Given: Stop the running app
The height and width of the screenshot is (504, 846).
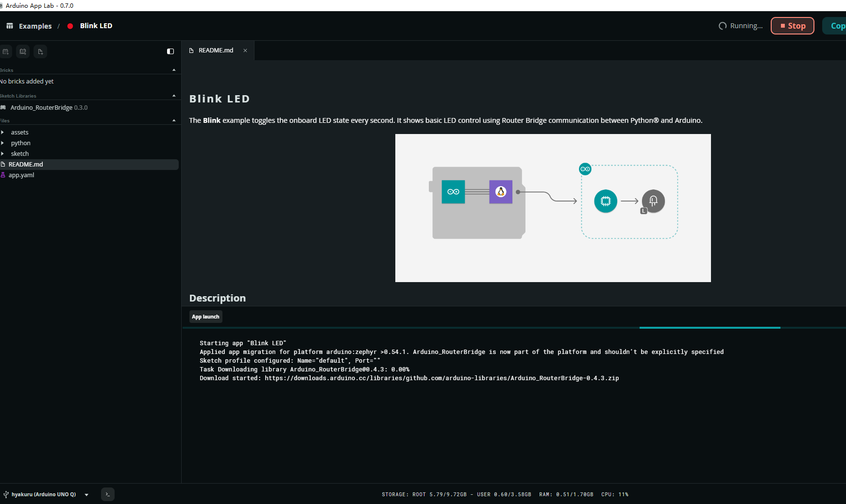Looking at the screenshot, I should (793, 26).
